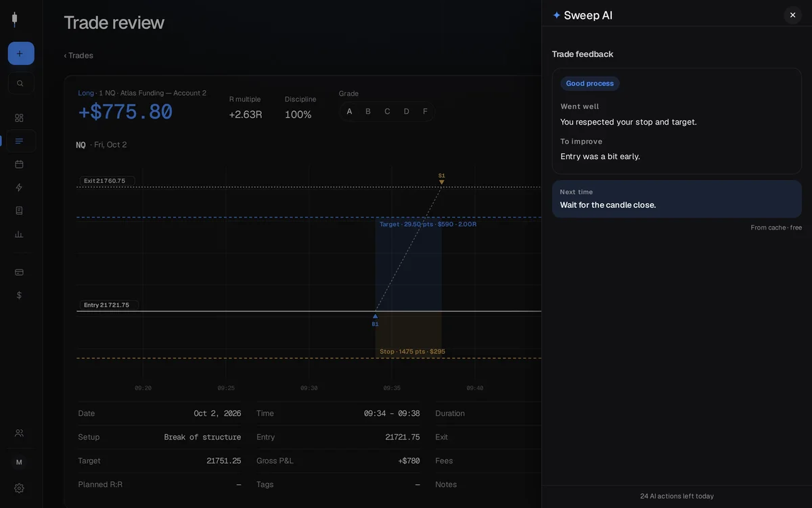Go back to Trades list

78,56
